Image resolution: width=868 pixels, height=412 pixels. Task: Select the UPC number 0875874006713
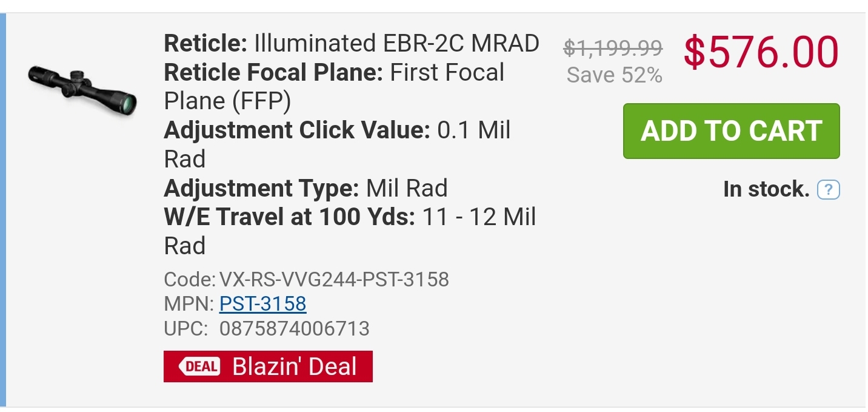coord(295,328)
